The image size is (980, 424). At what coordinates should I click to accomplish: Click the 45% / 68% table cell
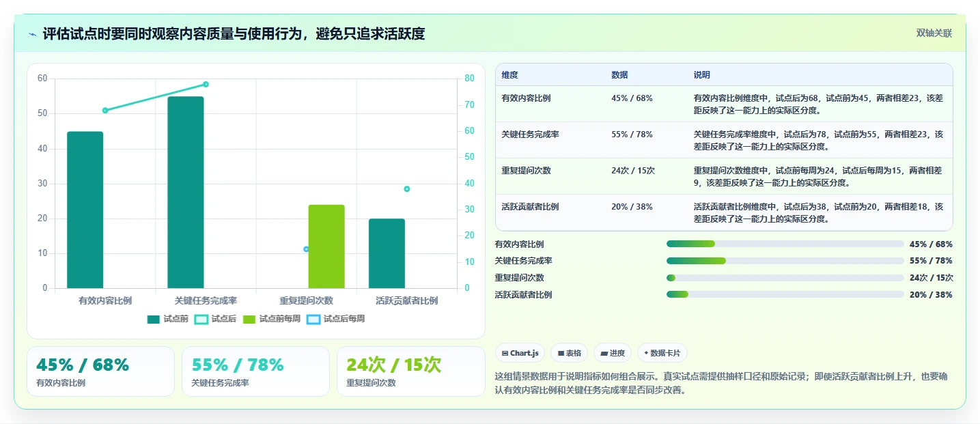632,98
